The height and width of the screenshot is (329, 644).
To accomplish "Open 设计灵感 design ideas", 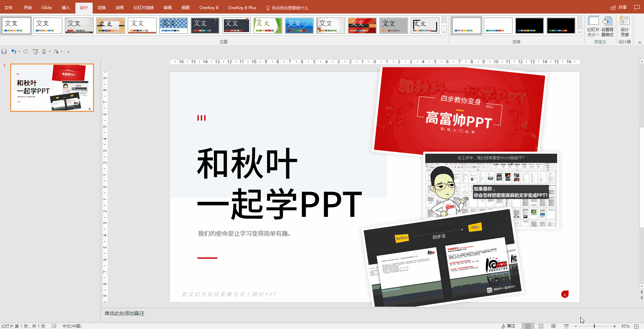I will (x=625, y=26).
